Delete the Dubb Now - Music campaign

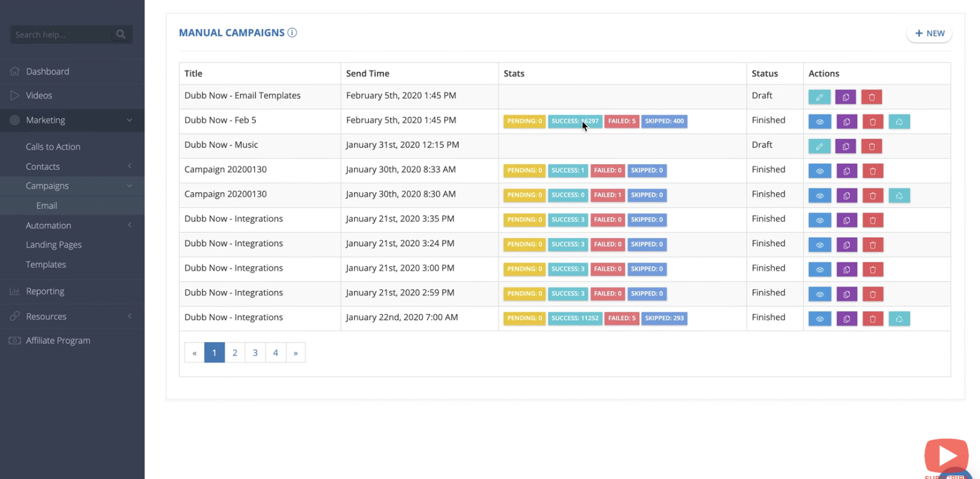click(x=872, y=146)
